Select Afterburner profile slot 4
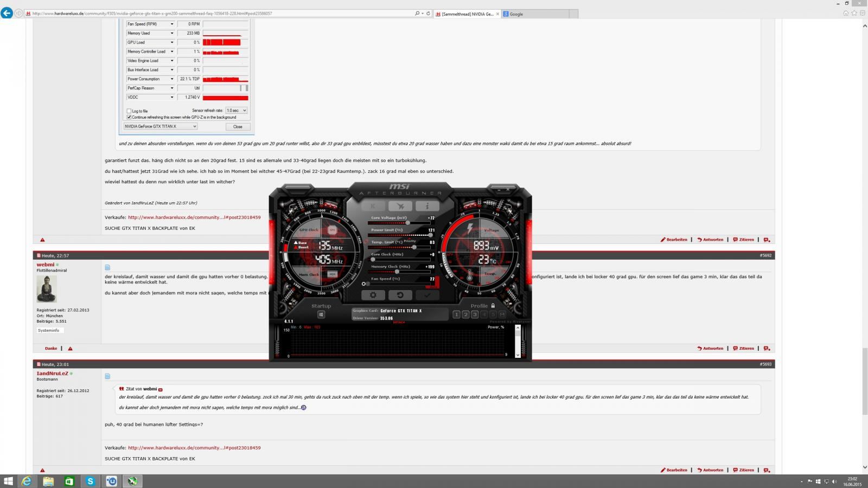Screen dimensions: 868x488 coord(484,314)
